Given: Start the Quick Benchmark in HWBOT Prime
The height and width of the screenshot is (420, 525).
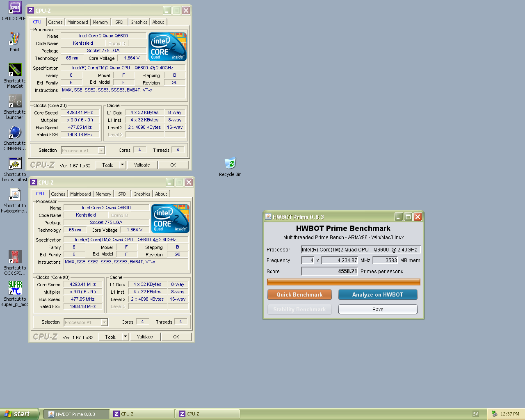Looking at the screenshot, I should pyautogui.click(x=299, y=294).
